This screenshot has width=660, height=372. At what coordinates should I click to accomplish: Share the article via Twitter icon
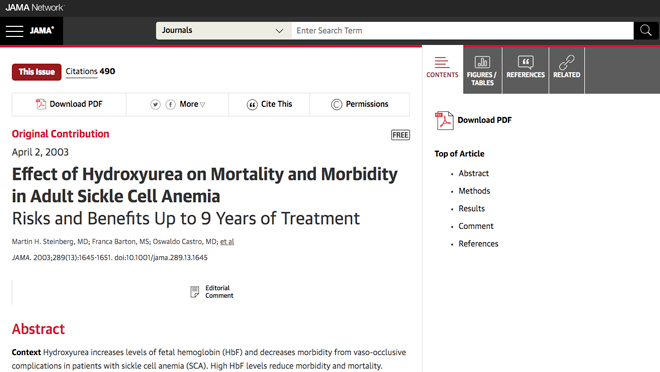pos(155,104)
